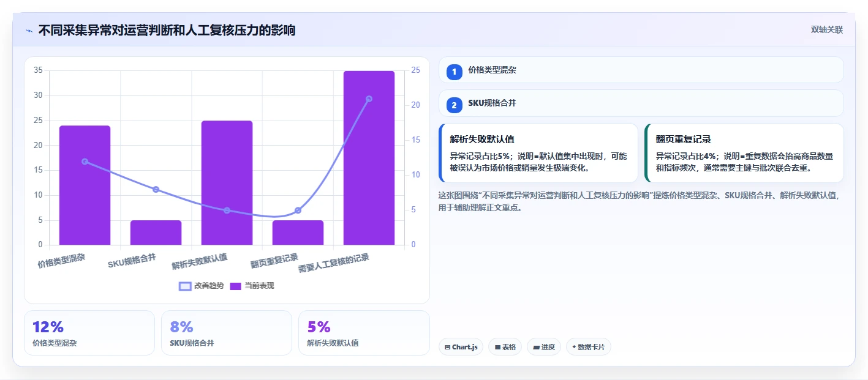Open the 价格类型混杂 list row
Image resolution: width=868 pixels, height=380 pixels.
coord(641,70)
